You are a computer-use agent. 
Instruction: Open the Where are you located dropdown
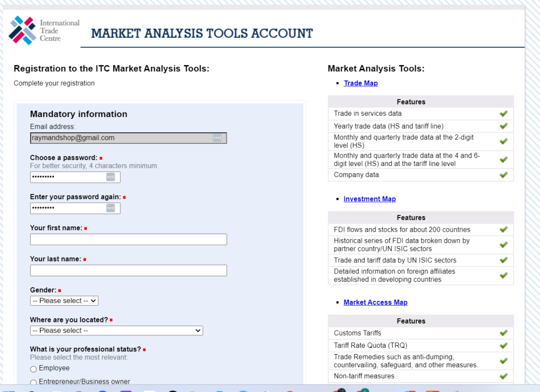[x=117, y=330]
